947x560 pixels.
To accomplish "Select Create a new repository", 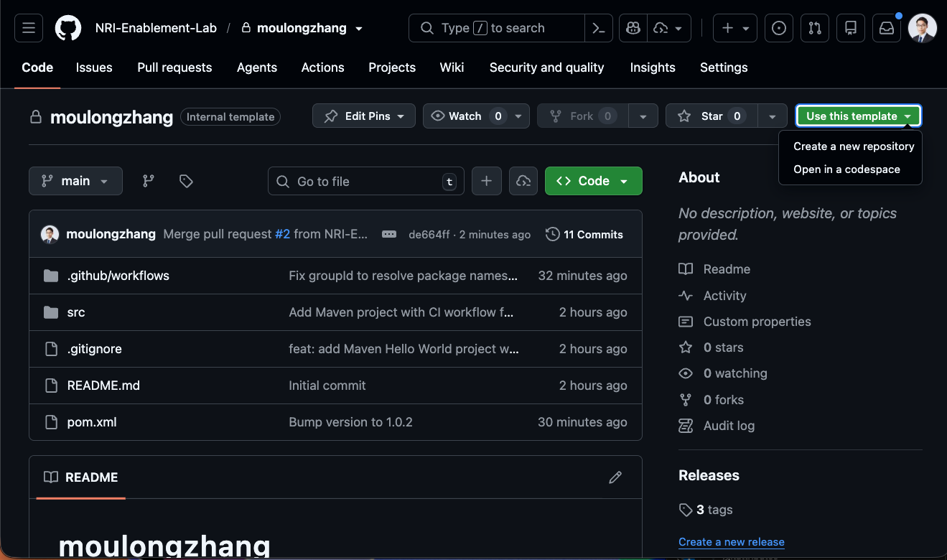I will [854, 146].
